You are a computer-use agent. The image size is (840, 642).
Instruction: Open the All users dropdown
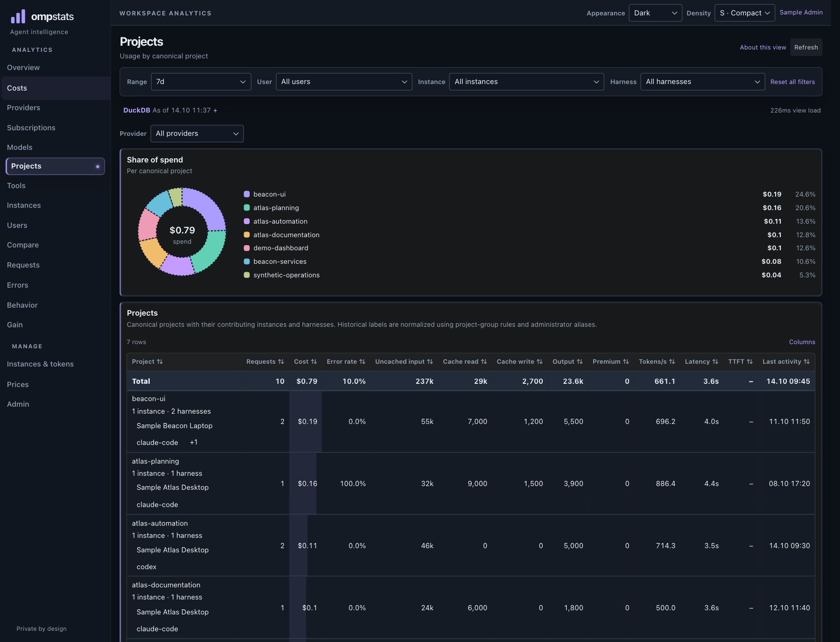(x=344, y=82)
